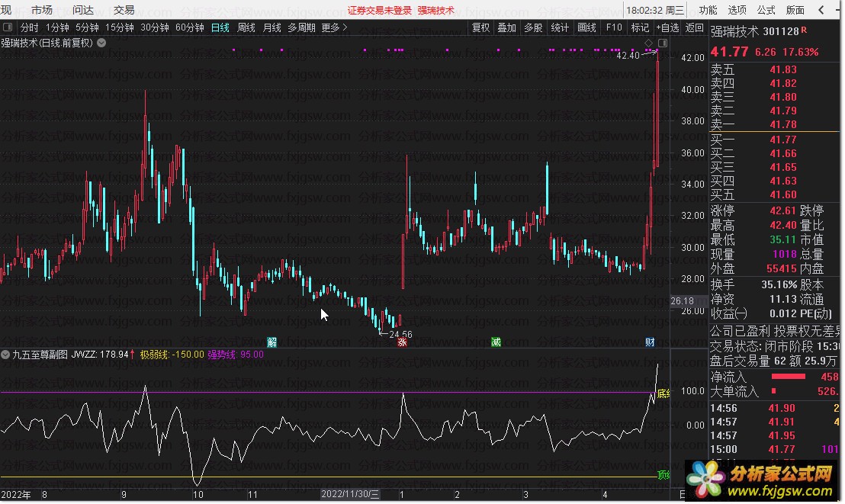845x504 pixels.
Task: Click the red 强瑞技术 title link
Action: (x=436, y=10)
